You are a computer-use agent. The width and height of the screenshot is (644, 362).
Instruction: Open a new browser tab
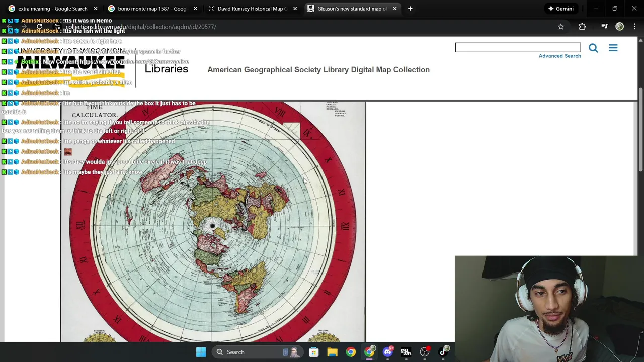point(410,9)
